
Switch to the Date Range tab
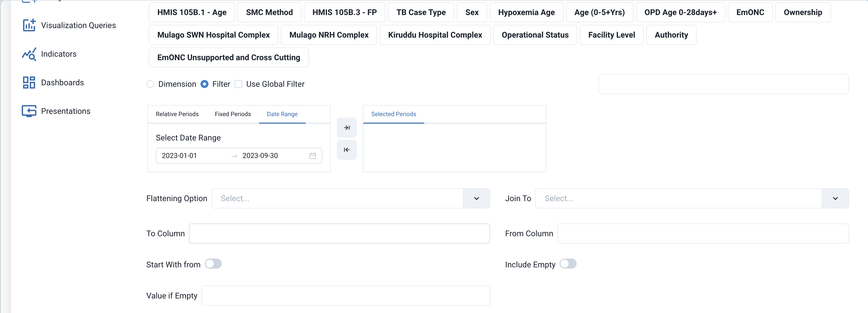tap(282, 114)
